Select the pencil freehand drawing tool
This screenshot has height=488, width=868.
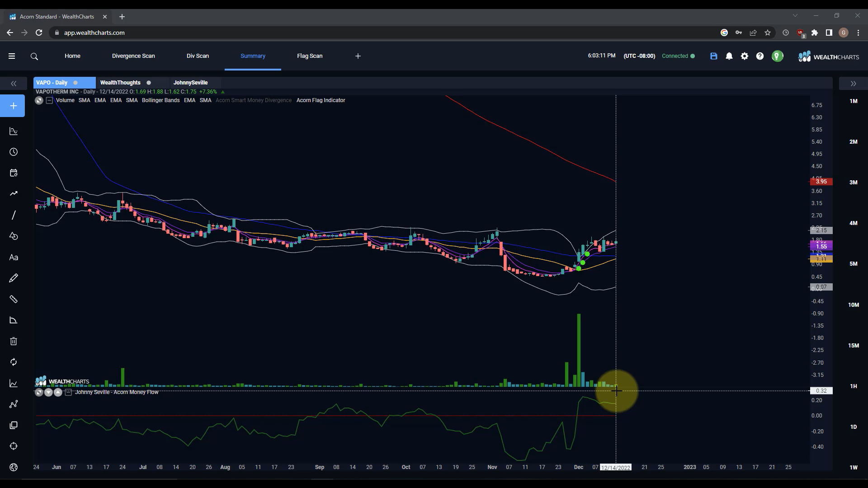tap(14, 278)
